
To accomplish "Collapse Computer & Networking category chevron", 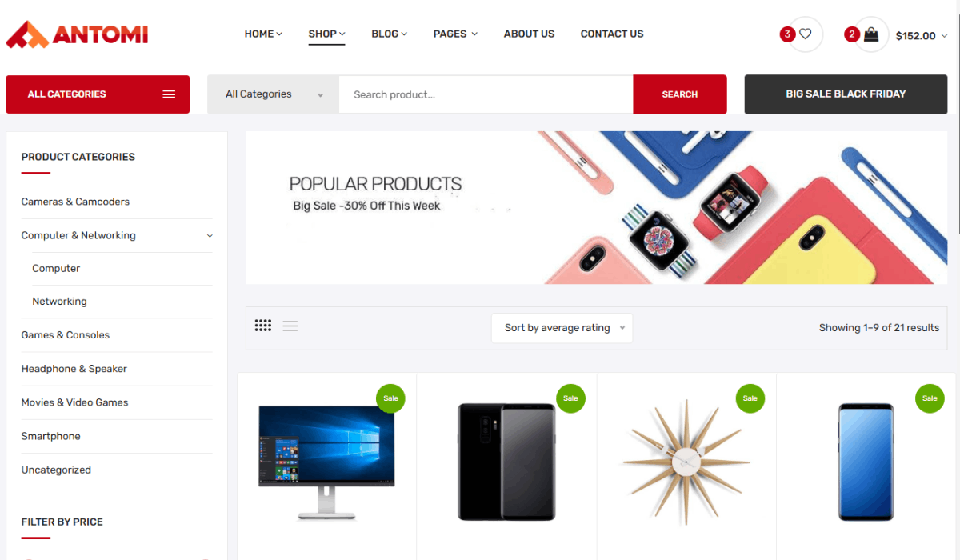I will pyautogui.click(x=210, y=236).
